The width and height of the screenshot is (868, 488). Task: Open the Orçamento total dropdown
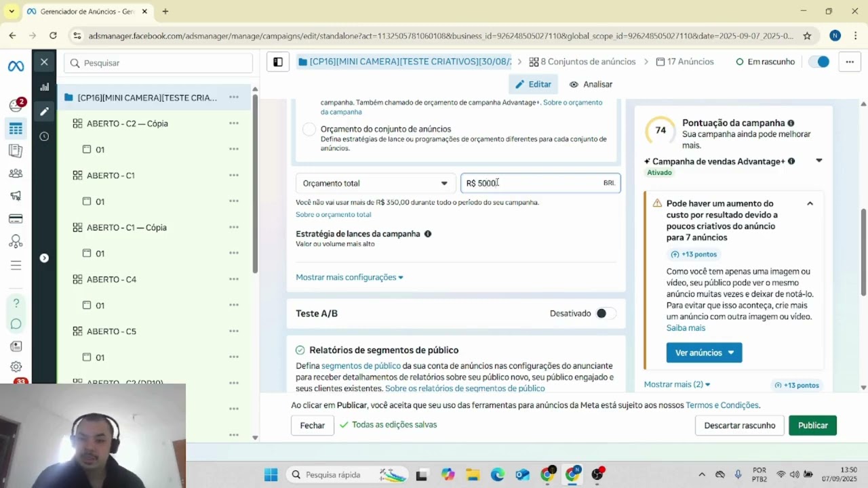coord(375,183)
